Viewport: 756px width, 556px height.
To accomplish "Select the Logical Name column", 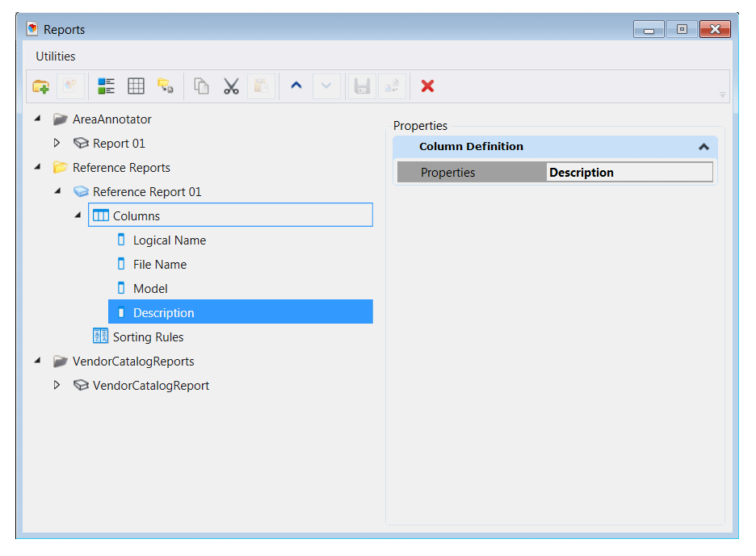I will click(x=170, y=240).
